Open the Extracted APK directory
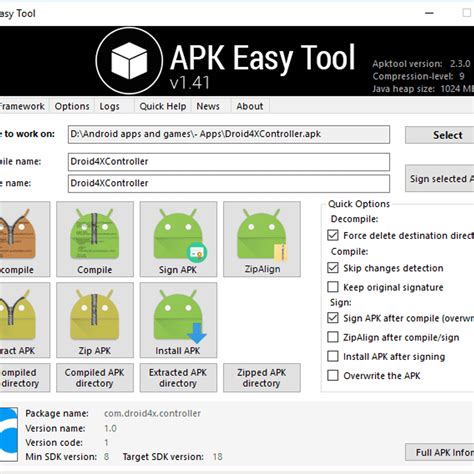 (178, 378)
